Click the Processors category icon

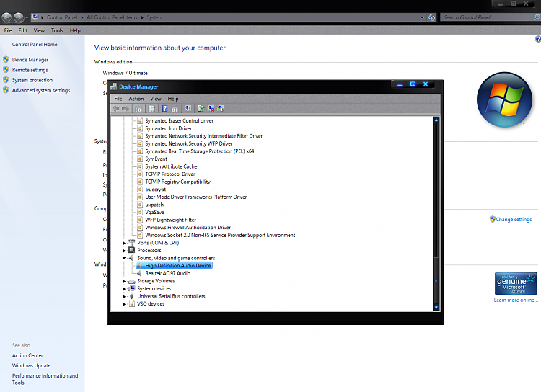point(131,250)
